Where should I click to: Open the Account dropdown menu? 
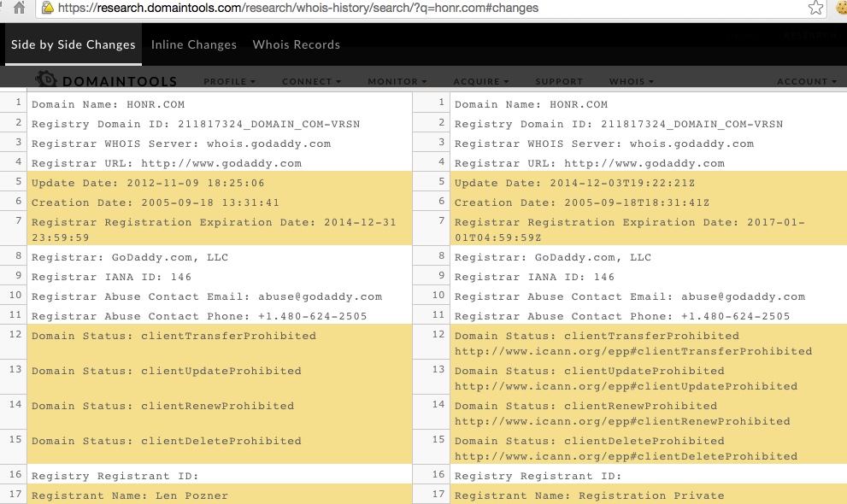[806, 82]
